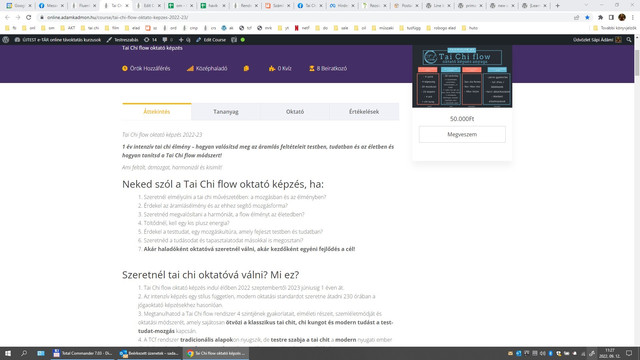The height and width of the screenshot is (360, 640).
Task: Click the page vertical scrollbar thumb
Action: [x=637, y=62]
